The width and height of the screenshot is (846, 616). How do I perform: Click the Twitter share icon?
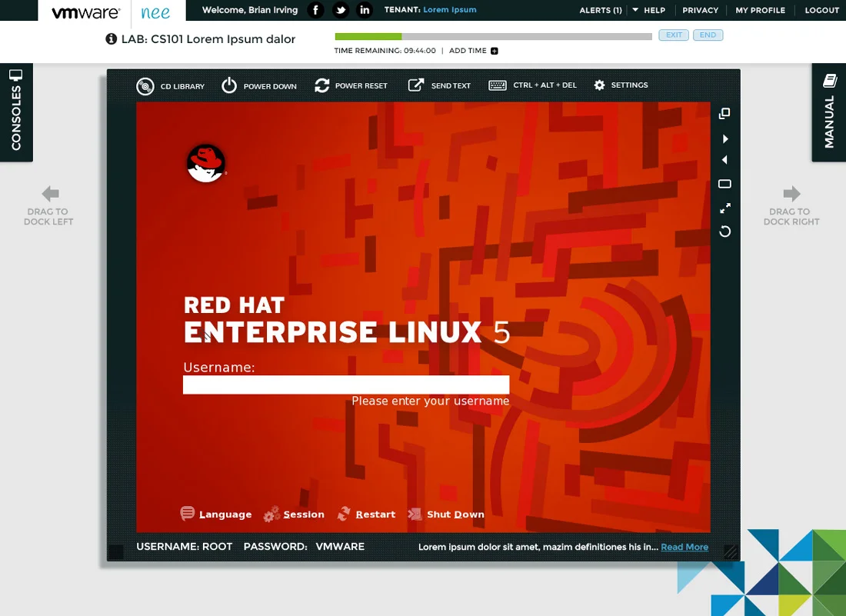coord(341,10)
